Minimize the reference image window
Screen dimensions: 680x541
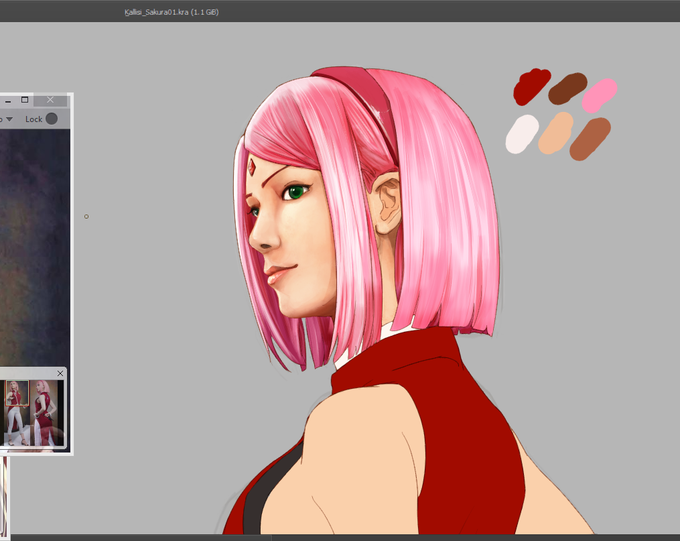pos(8,101)
